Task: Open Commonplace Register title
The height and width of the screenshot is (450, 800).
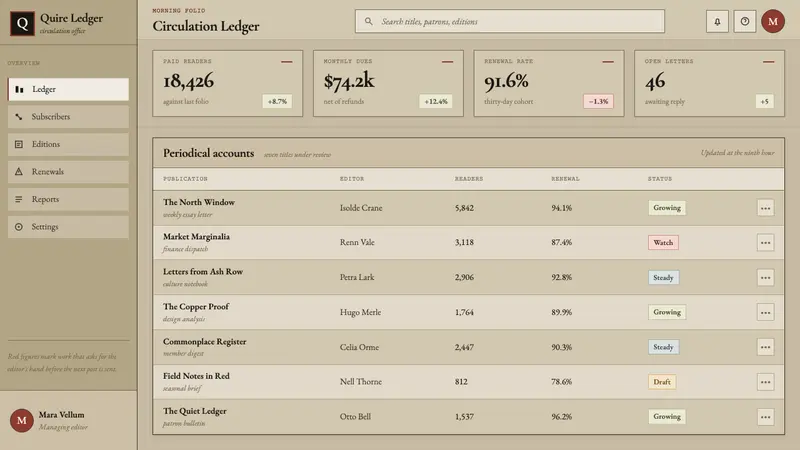Action: 205,342
